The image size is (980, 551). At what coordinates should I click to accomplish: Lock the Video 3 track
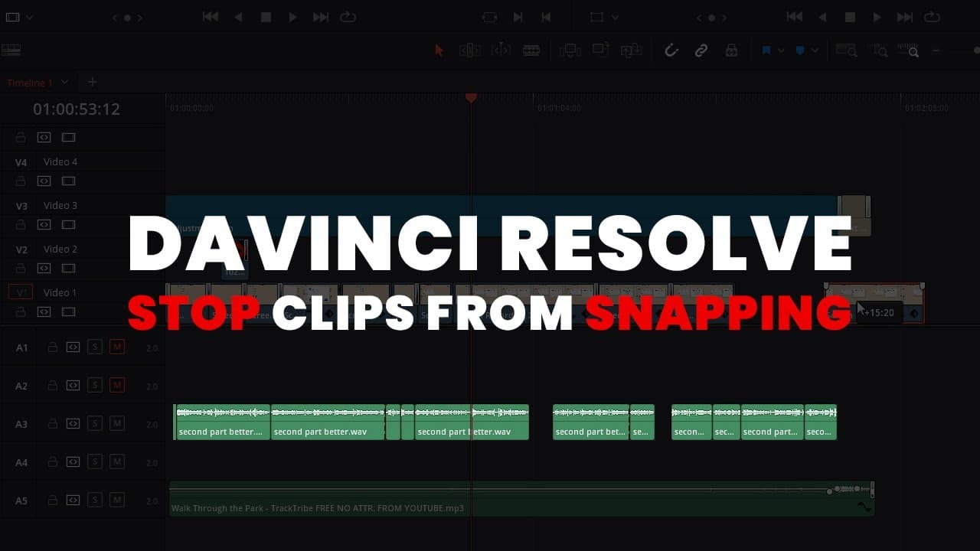click(x=21, y=225)
